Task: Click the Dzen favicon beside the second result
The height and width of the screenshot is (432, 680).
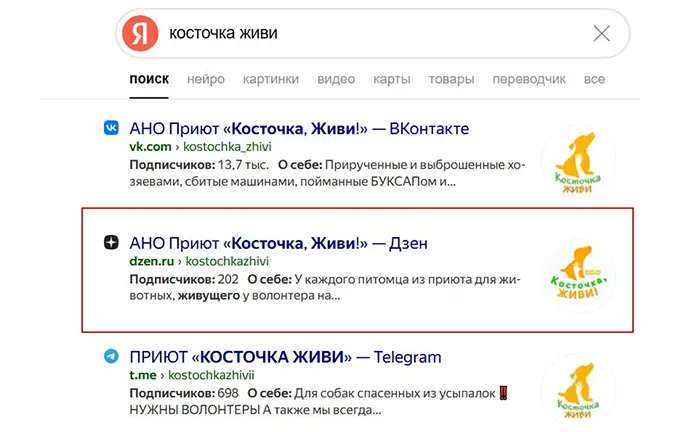Action: pyautogui.click(x=111, y=242)
